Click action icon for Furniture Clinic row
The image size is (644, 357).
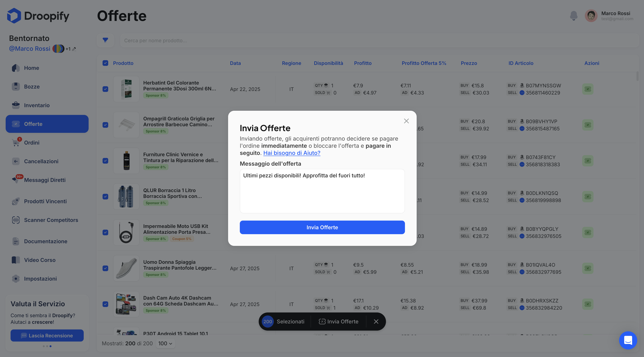(588, 161)
